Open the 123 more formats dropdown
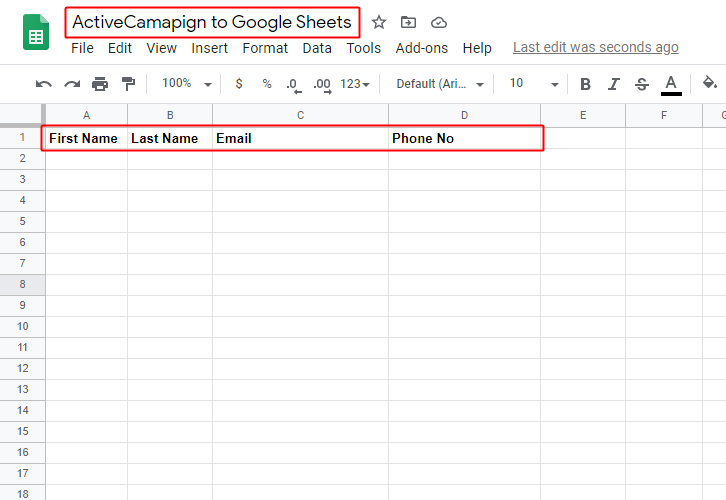 355,84
